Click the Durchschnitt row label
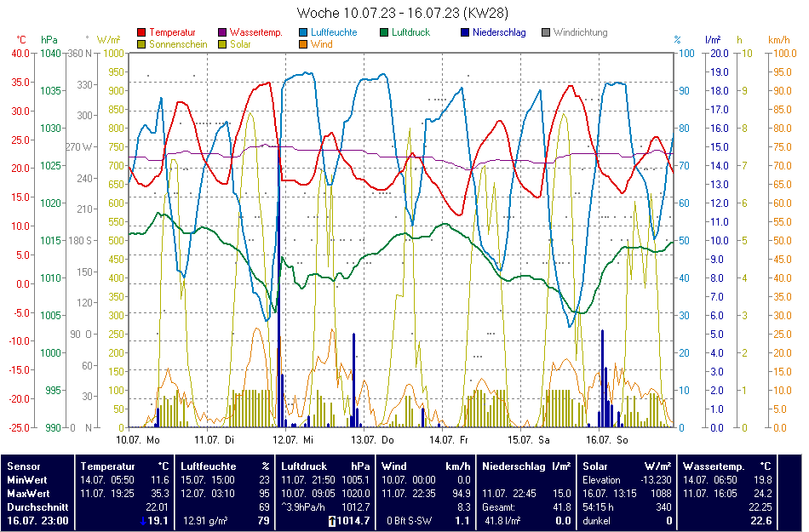Viewport: 809px width, 532px height. click(34, 506)
